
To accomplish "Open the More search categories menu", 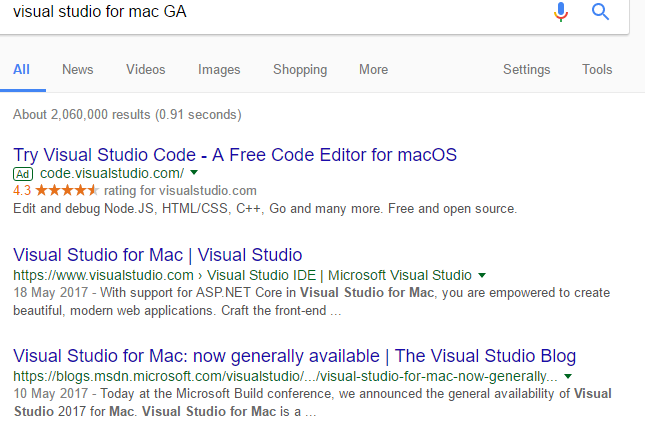I will click(374, 69).
